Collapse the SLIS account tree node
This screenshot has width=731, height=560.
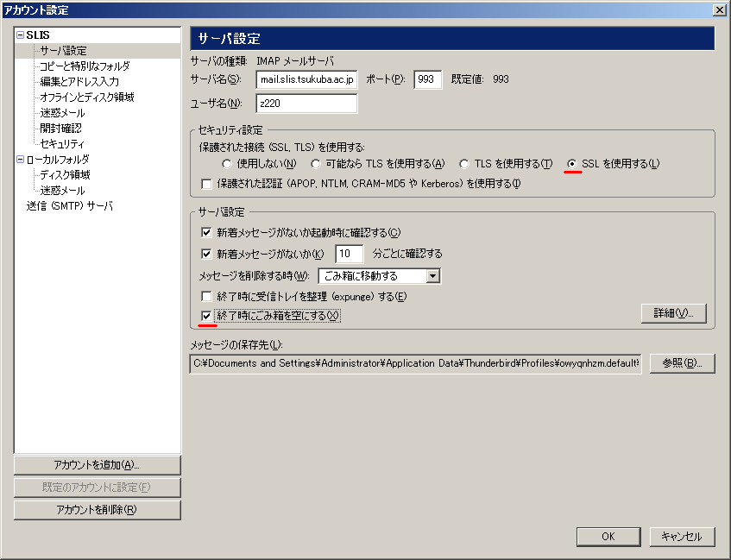(x=20, y=35)
